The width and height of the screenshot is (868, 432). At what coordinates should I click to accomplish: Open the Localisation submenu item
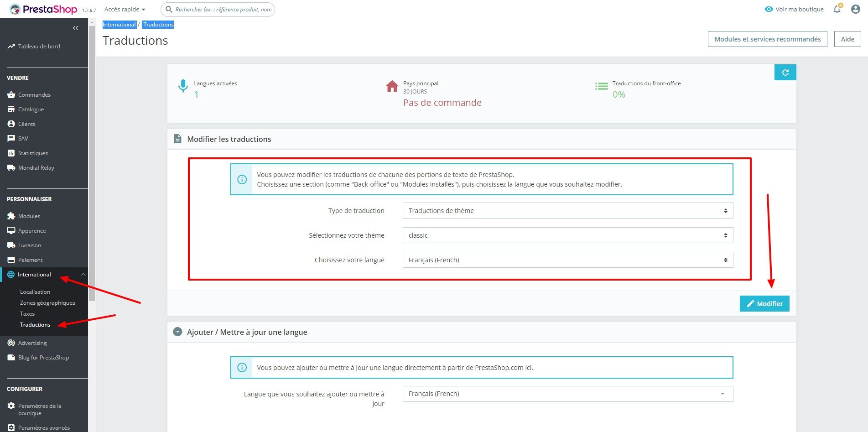[35, 292]
